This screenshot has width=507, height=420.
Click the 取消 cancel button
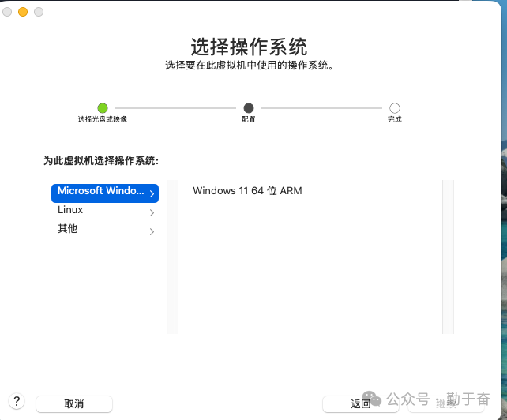point(74,404)
